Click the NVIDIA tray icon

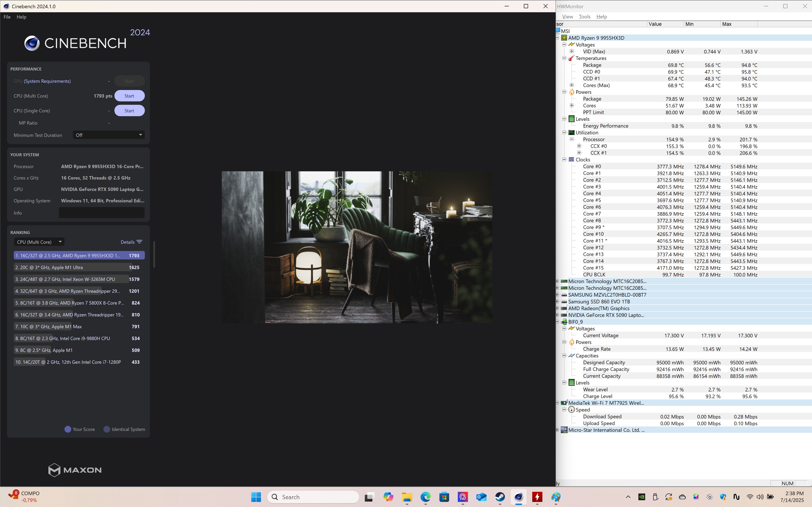pyautogui.click(x=642, y=497)
